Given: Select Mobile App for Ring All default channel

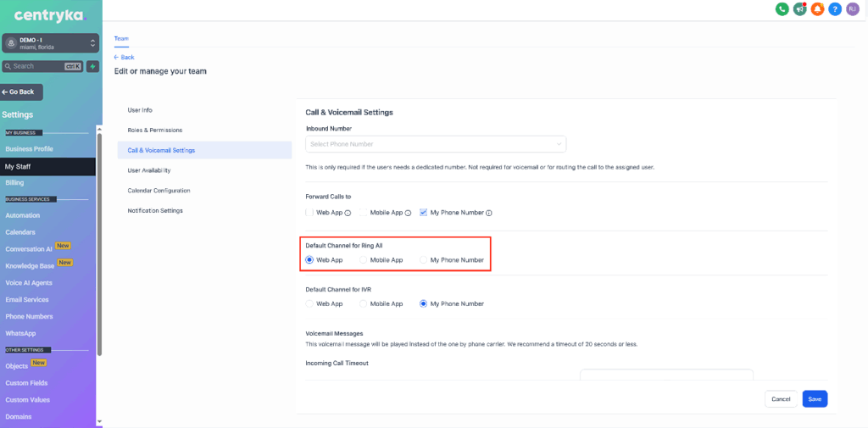Looking at the screenshot, I should click(x=364, y=260).
